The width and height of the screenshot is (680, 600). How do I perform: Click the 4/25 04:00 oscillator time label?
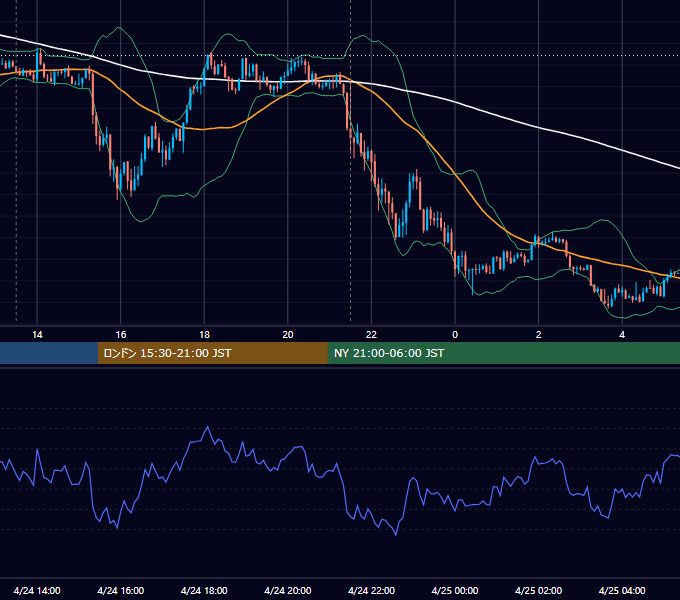point(622,590)
